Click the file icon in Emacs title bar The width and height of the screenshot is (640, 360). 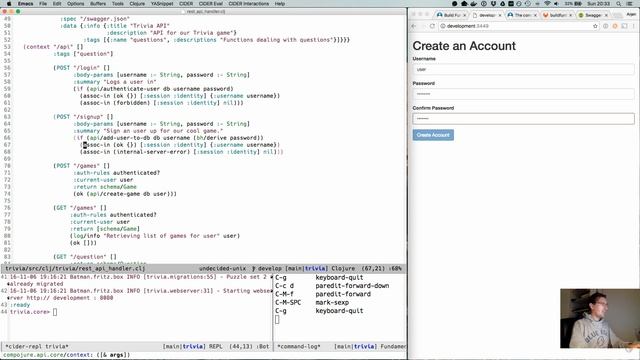click(184, 11)
